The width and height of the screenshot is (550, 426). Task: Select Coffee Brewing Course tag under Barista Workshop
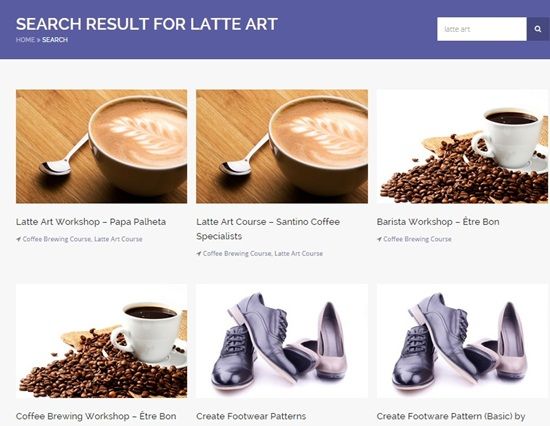tap(417, 239)
